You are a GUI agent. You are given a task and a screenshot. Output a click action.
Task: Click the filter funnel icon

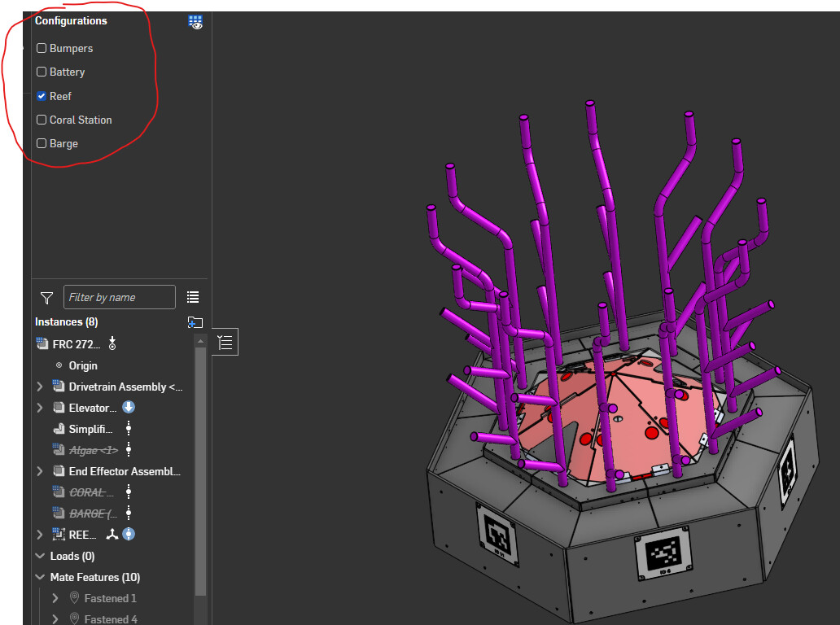46,298
